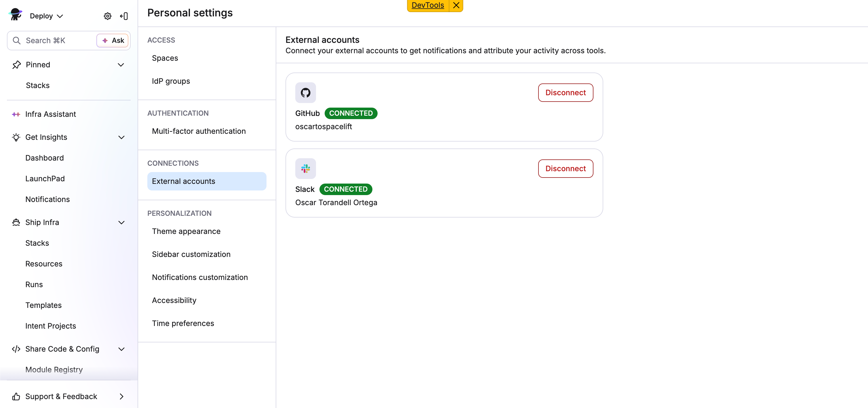Click the Personal settings heading
Viewport: 868px width, 408px height.
(x=190, y=13)
